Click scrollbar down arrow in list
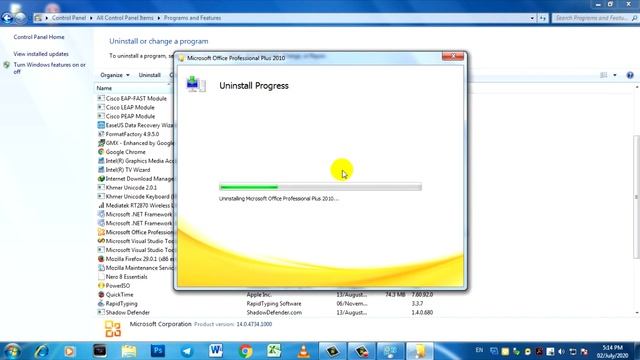 (x=636, y=313)
